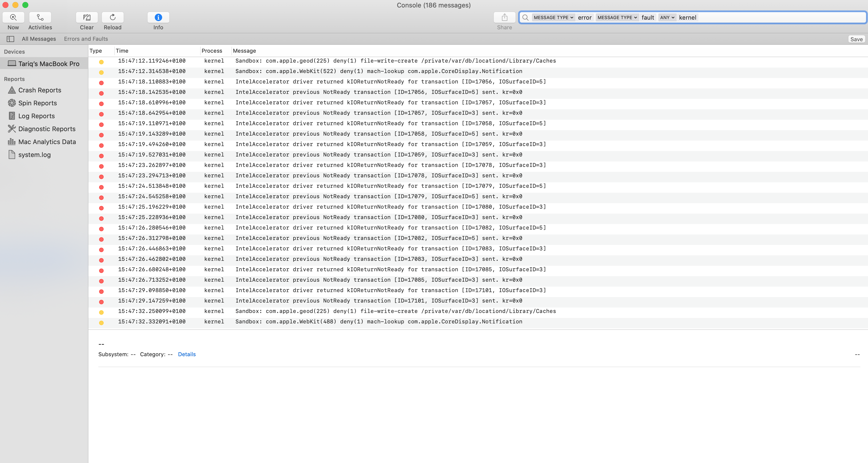The image size is (868, 463).
Task: Open first MESSAGE TYPE dropdown before error
Action: (553, 18)
